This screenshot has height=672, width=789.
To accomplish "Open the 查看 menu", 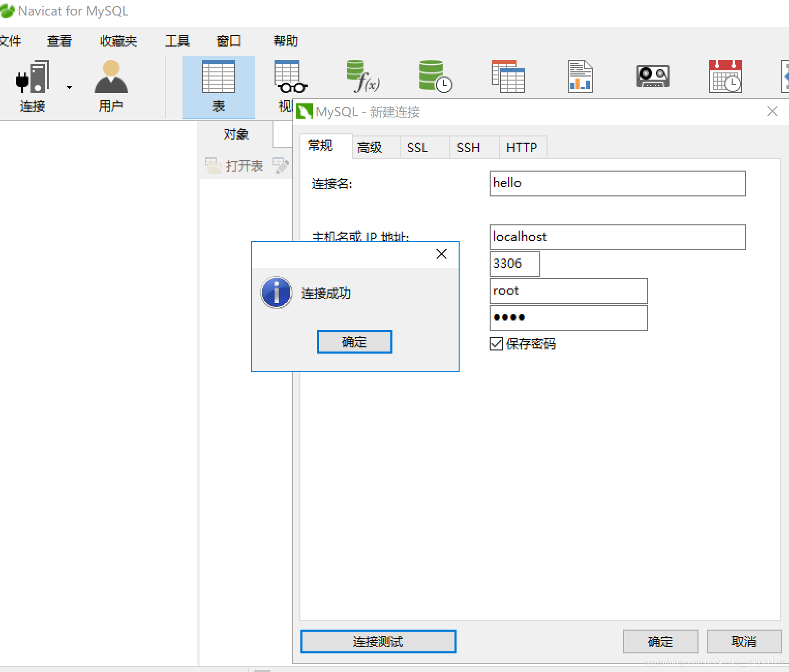I will [x=59, y=41].
